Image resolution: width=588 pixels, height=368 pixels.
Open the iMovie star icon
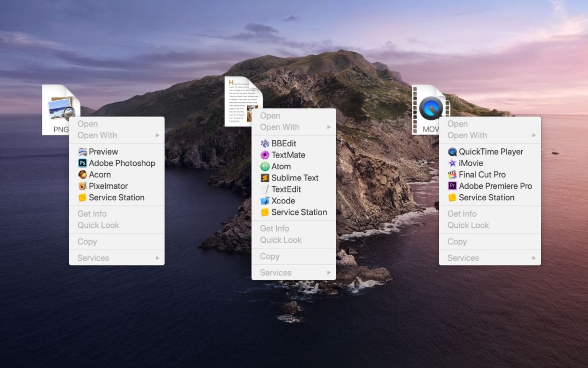tap(452, 163)
